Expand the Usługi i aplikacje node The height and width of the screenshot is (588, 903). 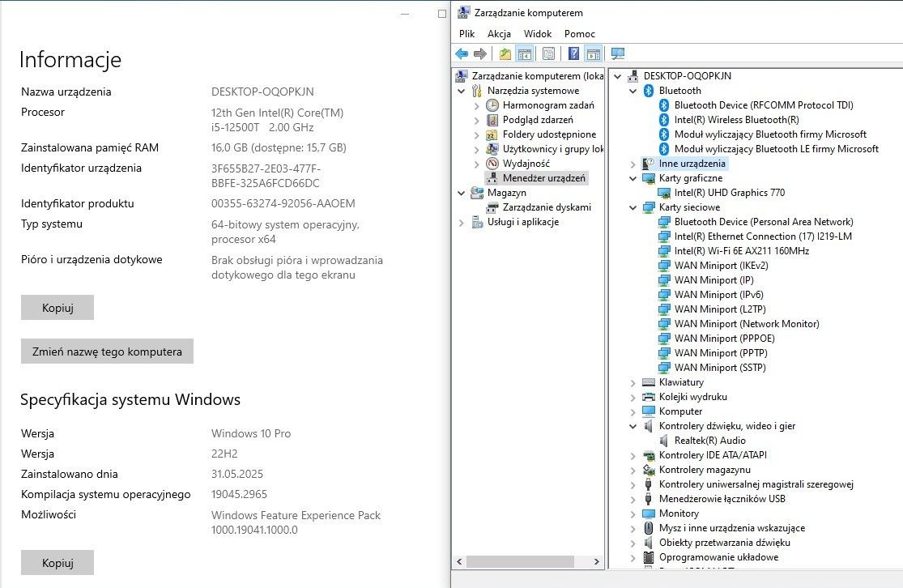(x=462, y=222)
